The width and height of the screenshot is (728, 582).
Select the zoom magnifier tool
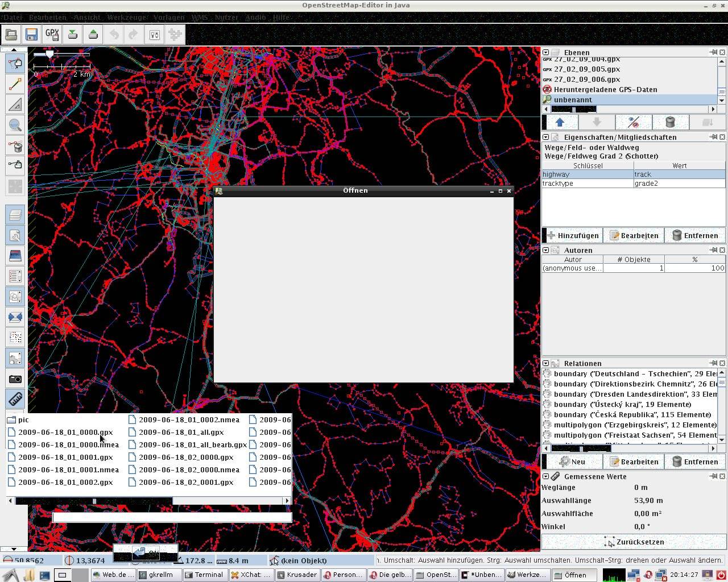pos(15,125)
